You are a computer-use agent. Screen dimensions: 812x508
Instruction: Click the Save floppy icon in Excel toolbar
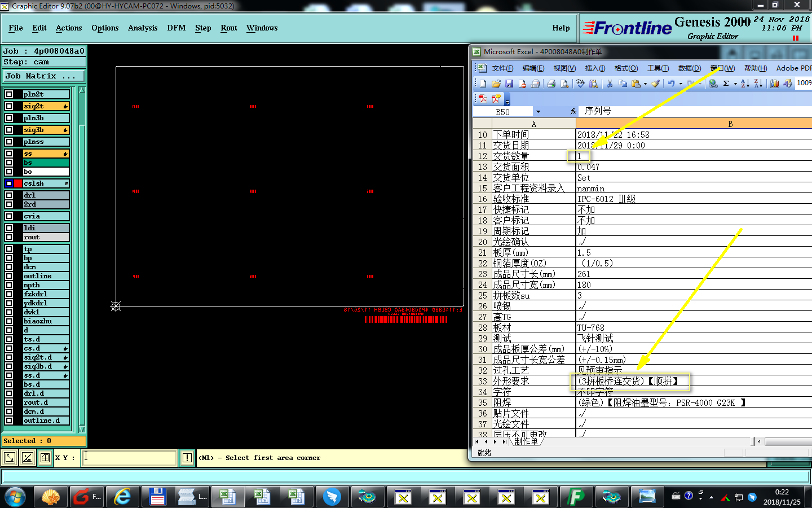[509, 84]
